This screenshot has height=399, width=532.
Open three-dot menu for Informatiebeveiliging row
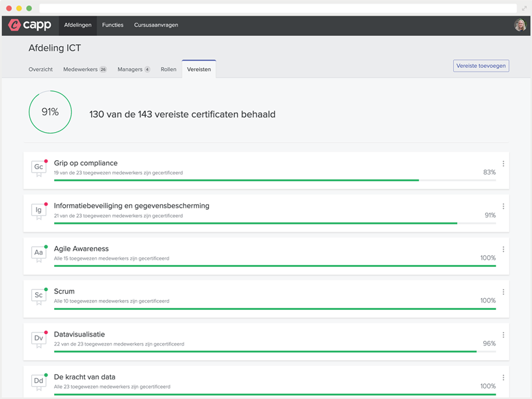(503, 206)
